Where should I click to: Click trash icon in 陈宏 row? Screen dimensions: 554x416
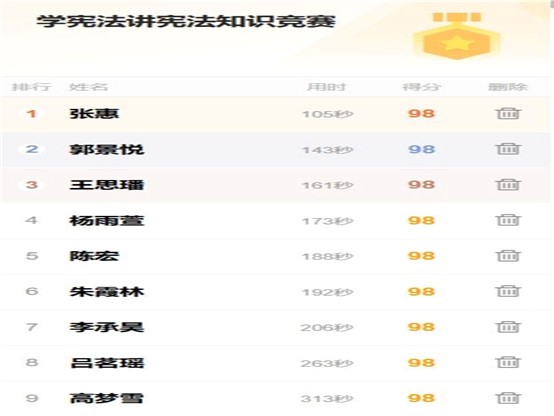point(508,256)
